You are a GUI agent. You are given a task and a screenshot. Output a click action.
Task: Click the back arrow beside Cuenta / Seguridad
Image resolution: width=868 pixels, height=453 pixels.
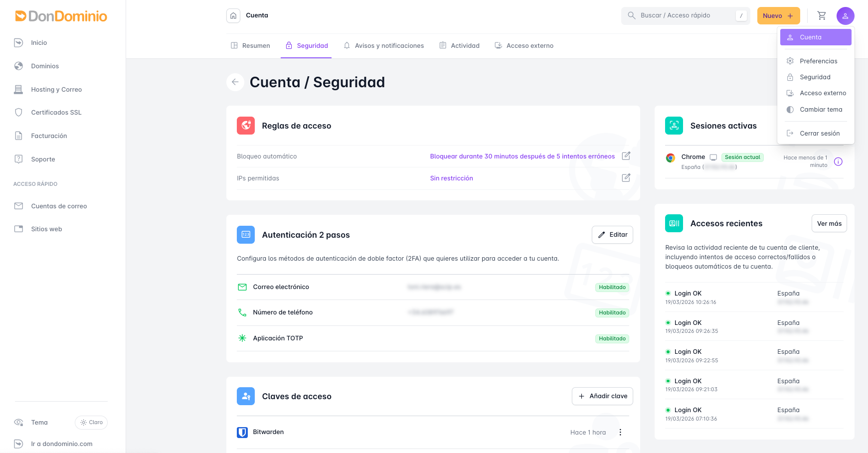235,82
